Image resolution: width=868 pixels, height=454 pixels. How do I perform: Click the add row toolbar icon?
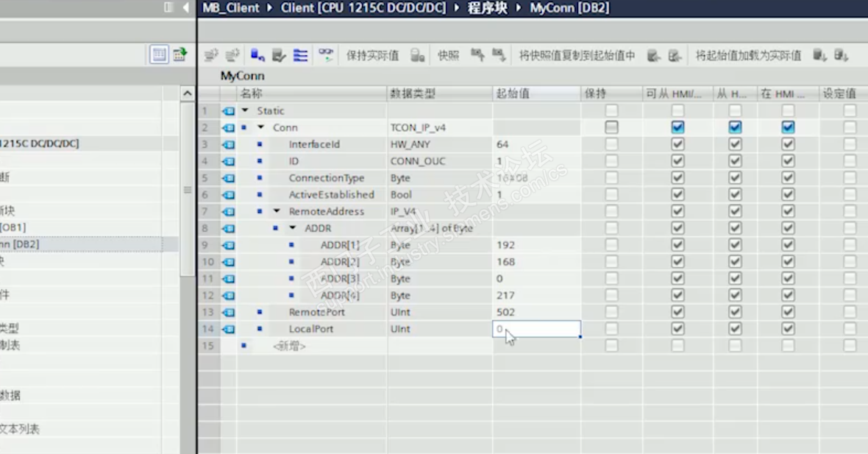pos(232,54)
